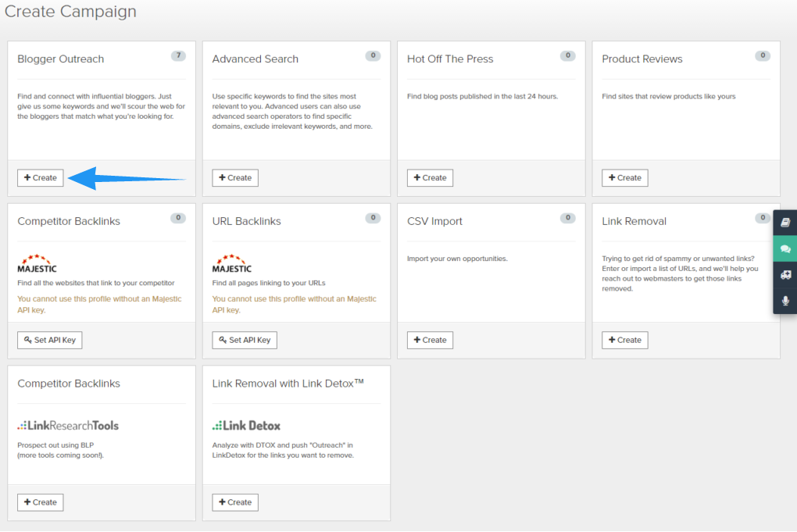Open the book icon in side panel
797x532 pixels.
[785, 222]
